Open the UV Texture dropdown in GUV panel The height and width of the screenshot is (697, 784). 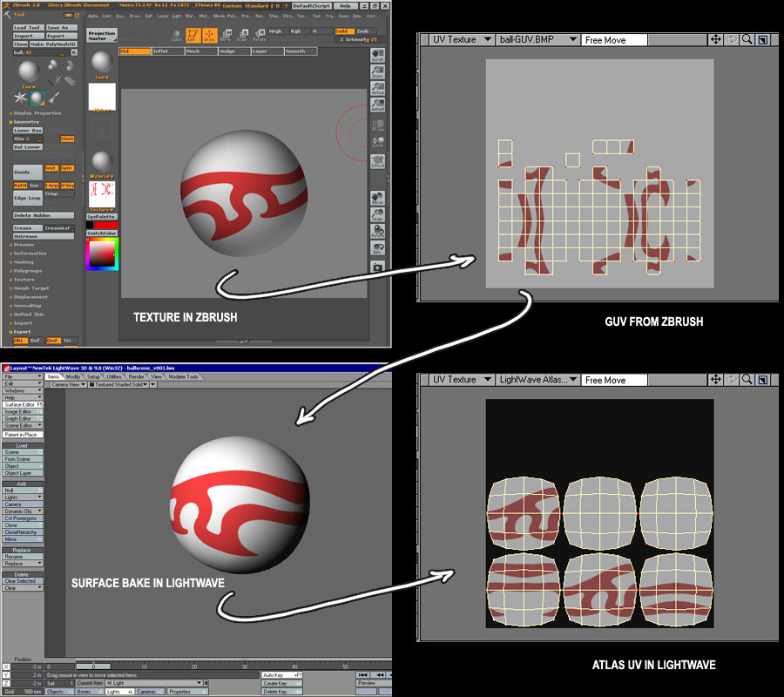(x=461, y=39)
